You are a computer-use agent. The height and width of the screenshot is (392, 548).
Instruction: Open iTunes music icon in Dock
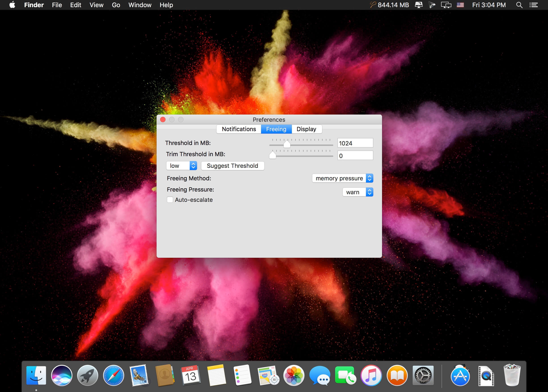[x=371, y=375]
